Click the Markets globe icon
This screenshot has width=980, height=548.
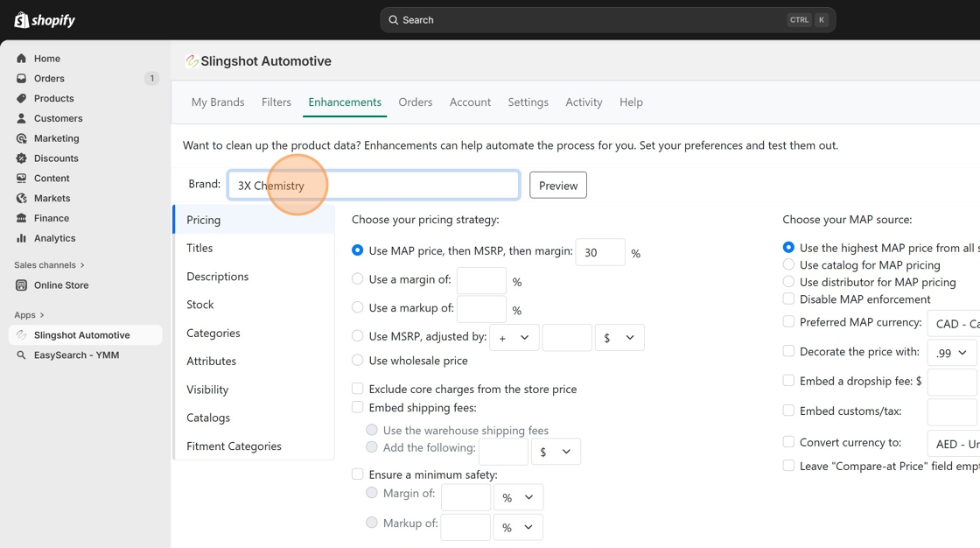coord(21,199)
